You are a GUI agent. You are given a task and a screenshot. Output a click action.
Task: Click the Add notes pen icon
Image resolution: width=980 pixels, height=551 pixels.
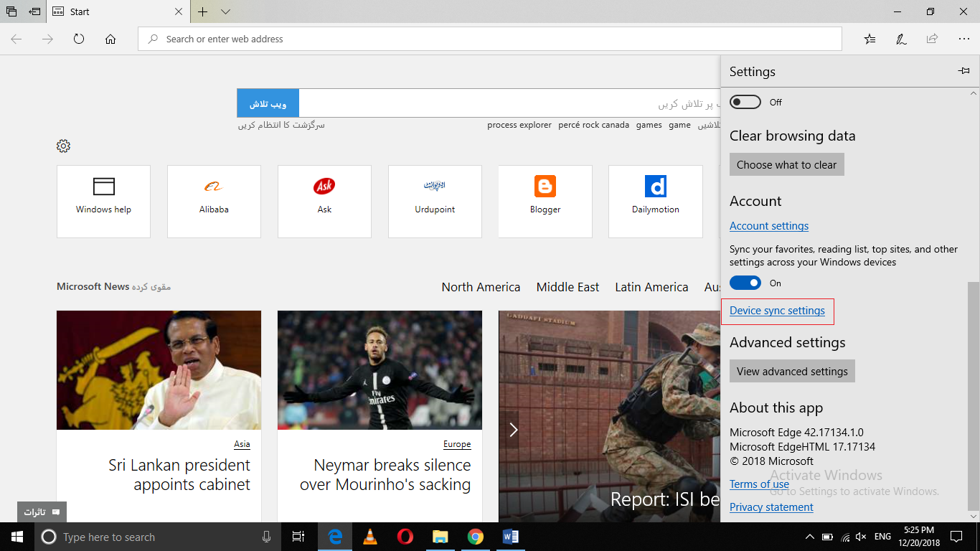901,39
